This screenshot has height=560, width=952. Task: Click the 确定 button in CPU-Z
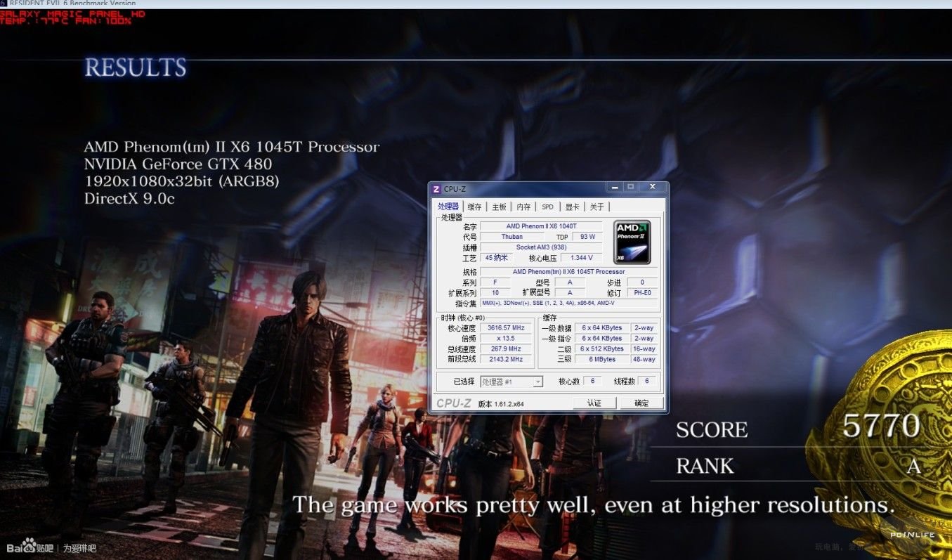click(641, 403)
